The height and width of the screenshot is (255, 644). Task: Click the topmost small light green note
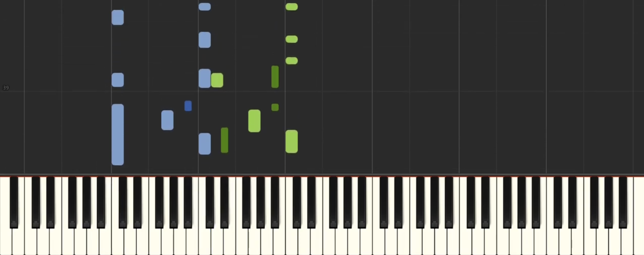292,7
